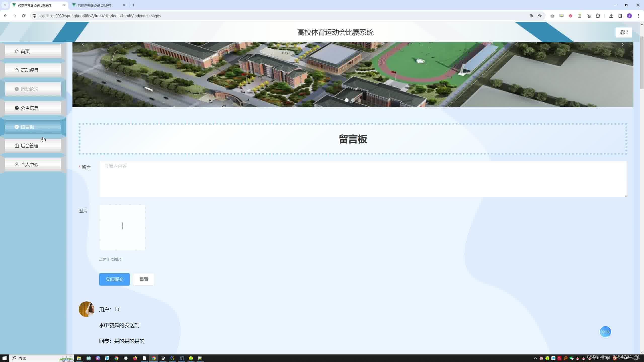Open 运动项目 in the sidebar
Image resolution: width=644 pixels, height=362 pixels.
click(33, 70)
